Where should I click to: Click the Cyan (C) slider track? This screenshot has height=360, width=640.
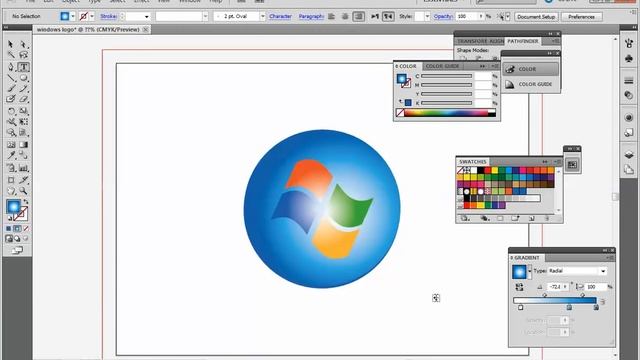pos(447,76)
